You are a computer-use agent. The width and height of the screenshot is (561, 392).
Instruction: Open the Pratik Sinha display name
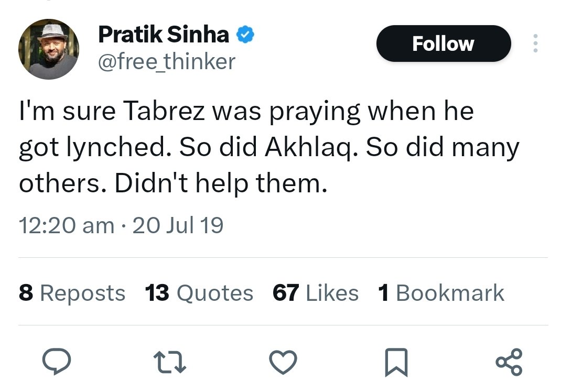pos(164,35)
